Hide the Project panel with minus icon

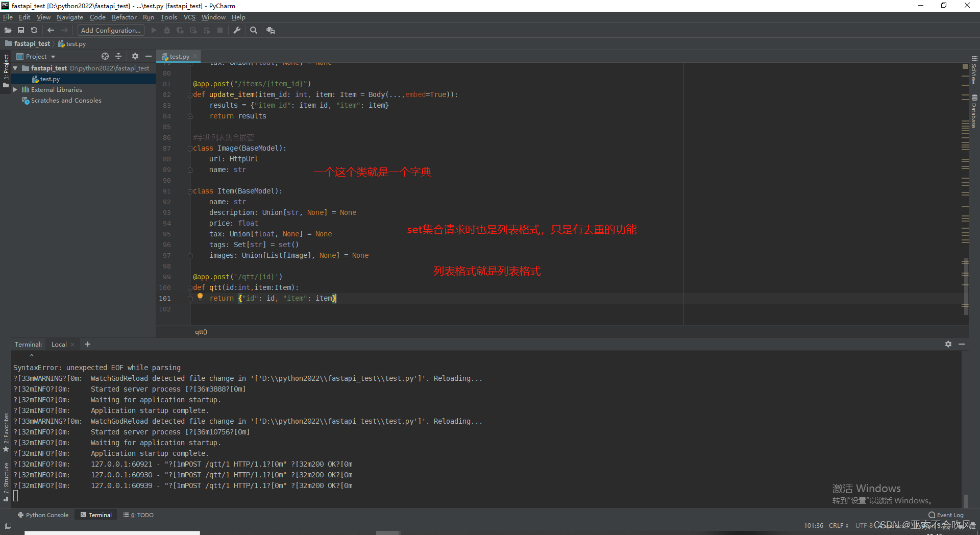[149, 56]
